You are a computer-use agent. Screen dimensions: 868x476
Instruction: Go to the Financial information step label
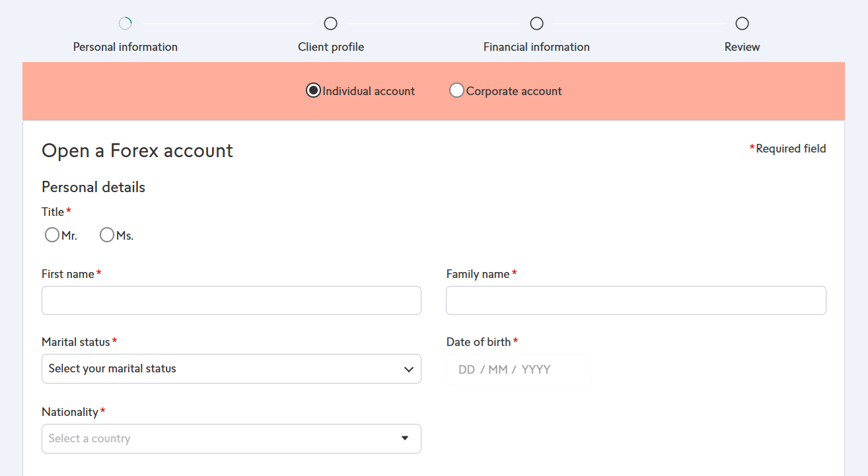(x=536, y=47)
